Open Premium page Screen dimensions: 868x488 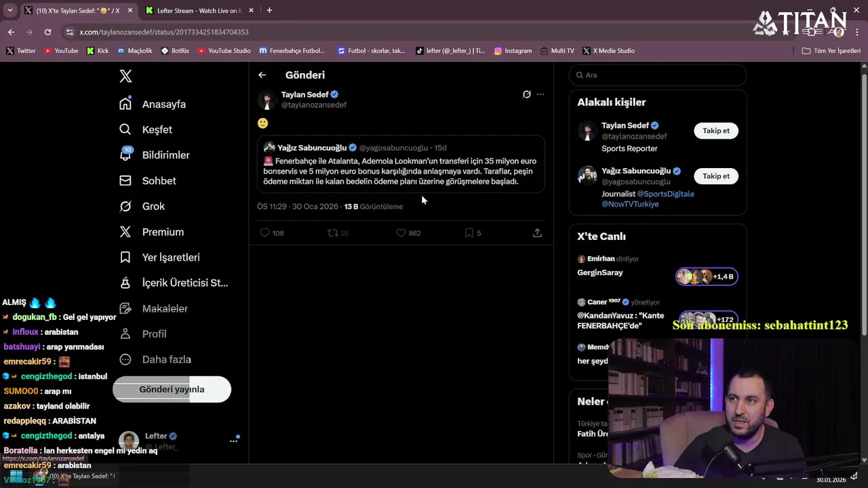point(151,232)
